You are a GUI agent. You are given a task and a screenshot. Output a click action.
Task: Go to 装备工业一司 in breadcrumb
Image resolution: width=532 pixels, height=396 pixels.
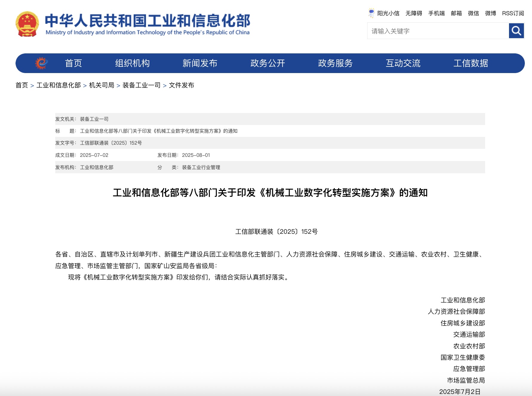(142, 85)
